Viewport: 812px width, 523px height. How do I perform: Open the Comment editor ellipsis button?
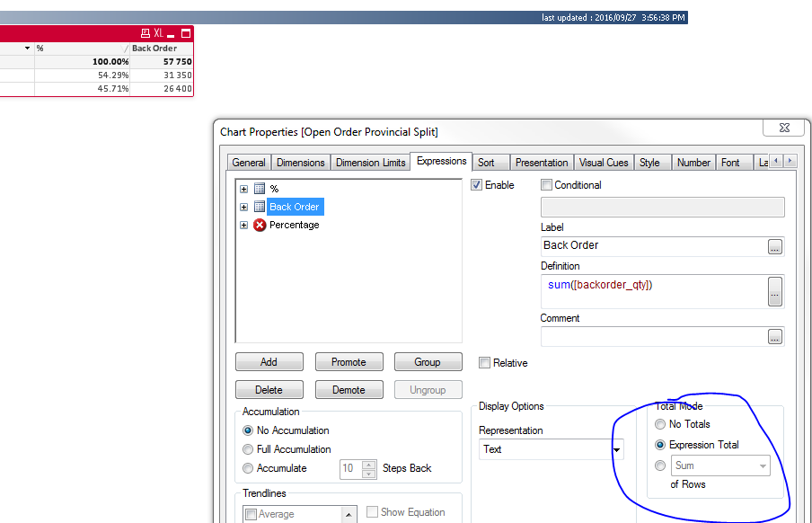click(775, 336)
